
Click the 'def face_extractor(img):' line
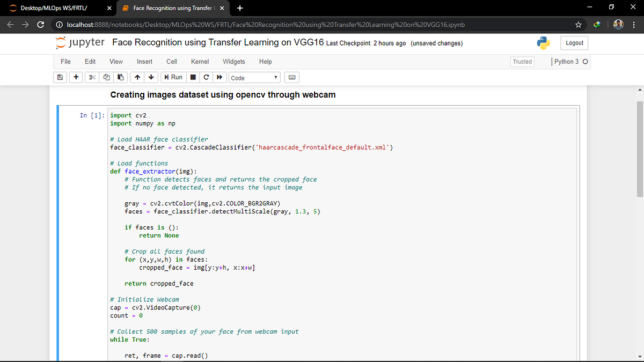pos(153,172)
